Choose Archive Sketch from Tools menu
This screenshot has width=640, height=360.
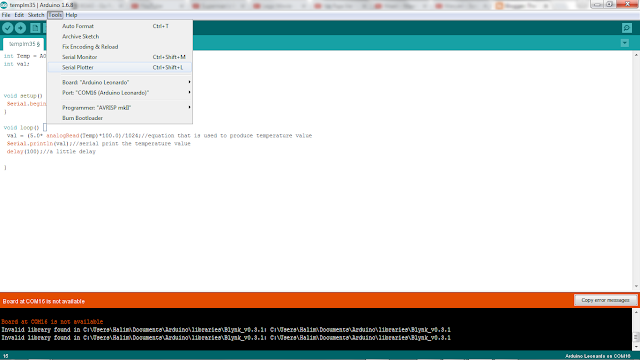(x=119, y=36)
